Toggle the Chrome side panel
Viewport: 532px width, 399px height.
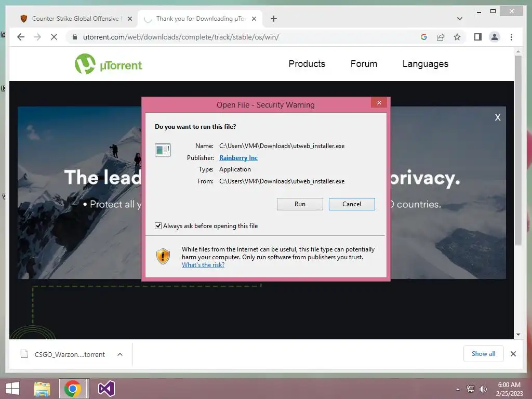point(478,37)
